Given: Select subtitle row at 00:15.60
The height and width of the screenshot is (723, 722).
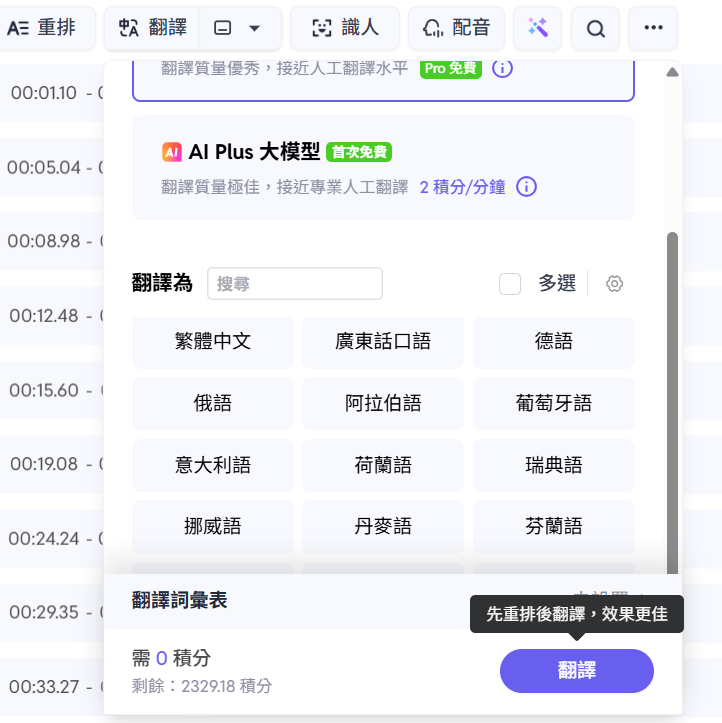Looking at the screenshot, I should point(52,391).
